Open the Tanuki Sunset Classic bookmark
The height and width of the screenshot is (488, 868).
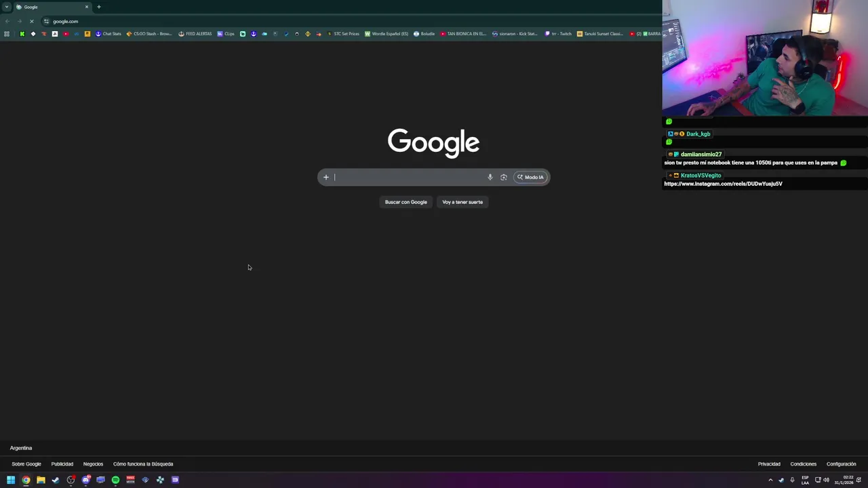pos(600,34)
